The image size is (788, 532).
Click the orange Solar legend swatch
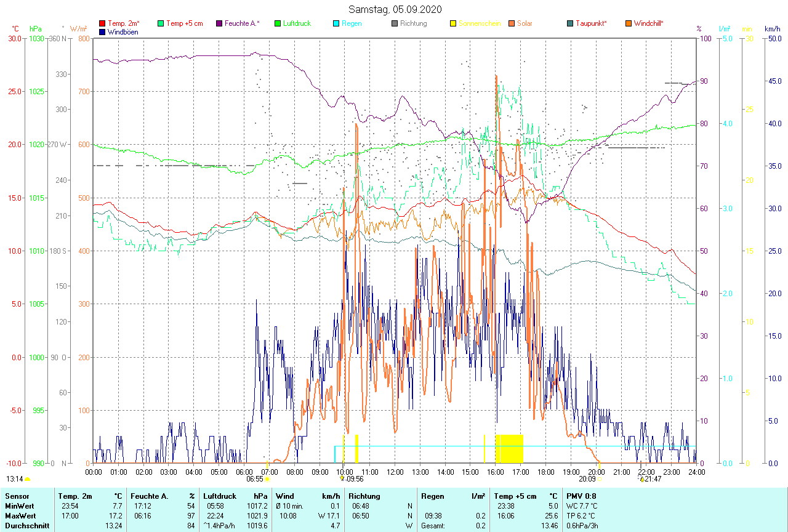point(512,24)
